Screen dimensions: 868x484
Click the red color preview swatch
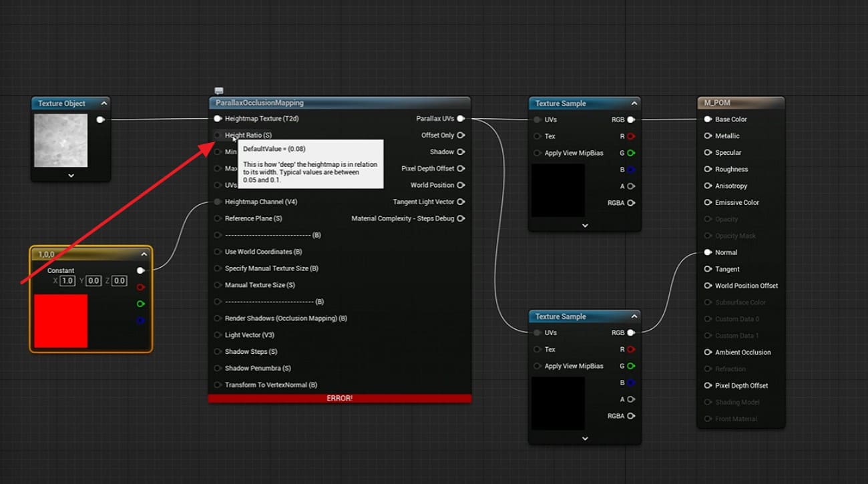(61, 321)
